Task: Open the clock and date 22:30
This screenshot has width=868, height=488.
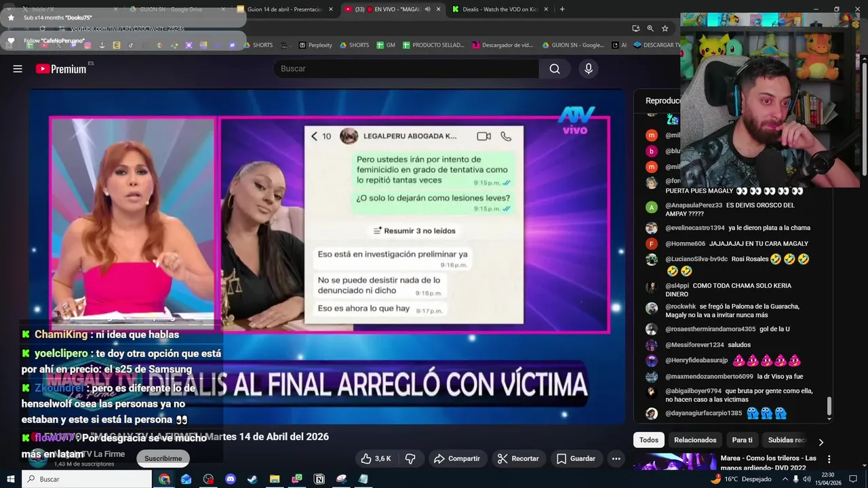Action: 828,479
